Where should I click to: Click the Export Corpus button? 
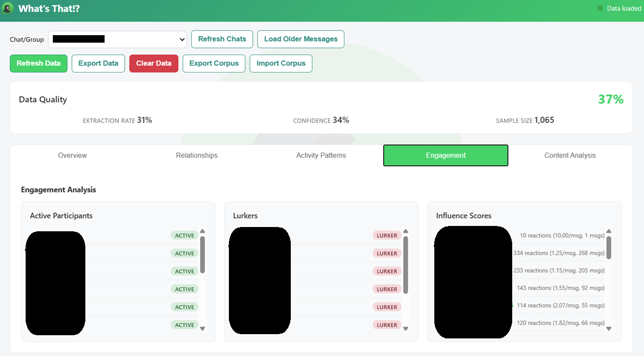pos(214,63)
